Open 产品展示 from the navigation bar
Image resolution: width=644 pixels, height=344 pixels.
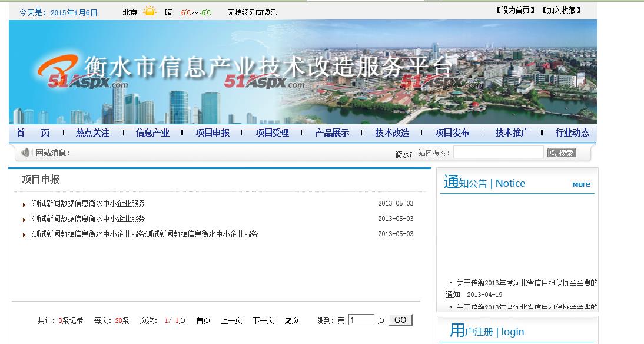[x=332, y=133]
